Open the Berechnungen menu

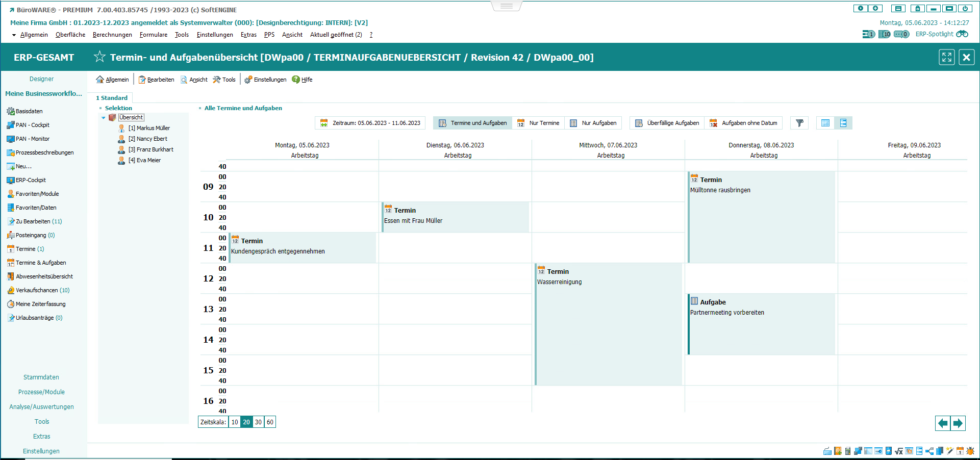click(112, 35)
